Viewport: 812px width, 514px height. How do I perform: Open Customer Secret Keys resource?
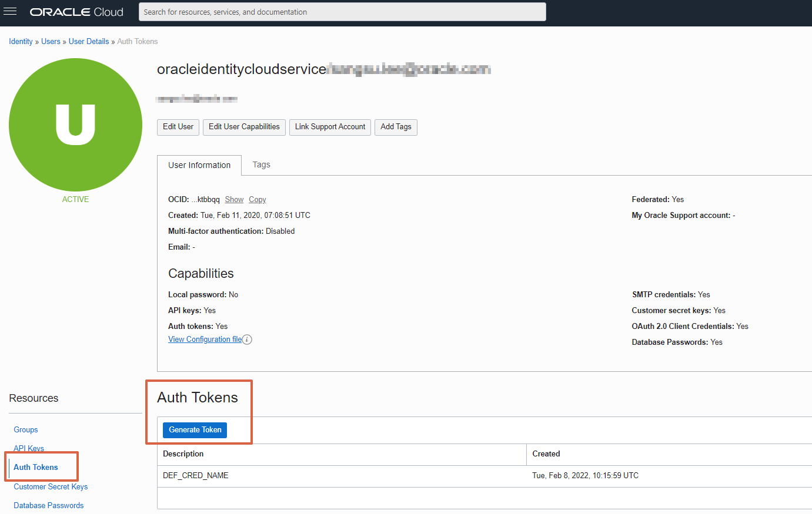click(x=51, y=487)
